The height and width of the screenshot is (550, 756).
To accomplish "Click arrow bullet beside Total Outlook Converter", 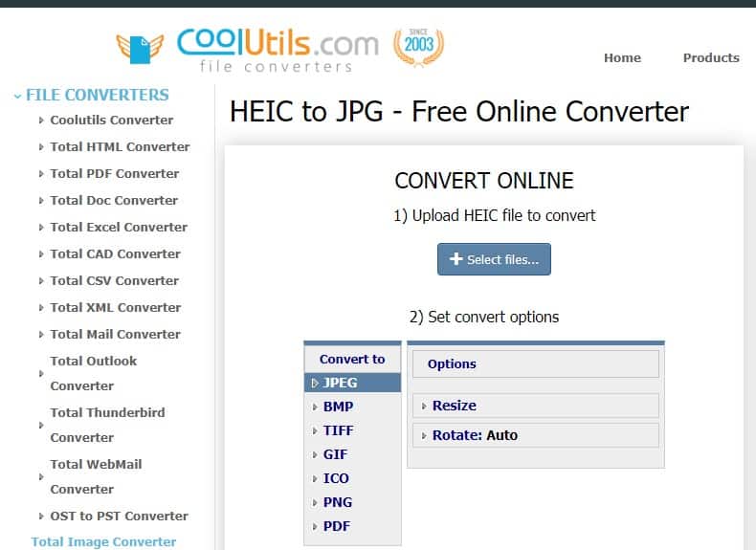I will [41, 374].
